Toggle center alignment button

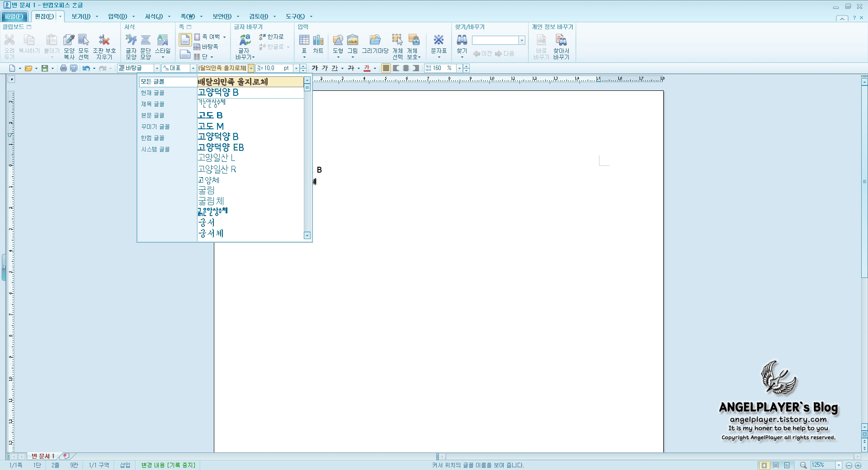406,68
